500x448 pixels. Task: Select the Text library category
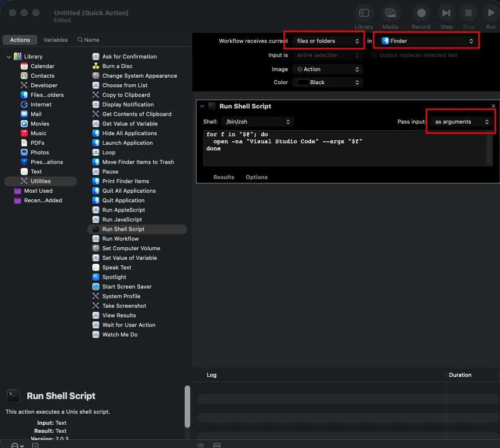click(36, 171)
